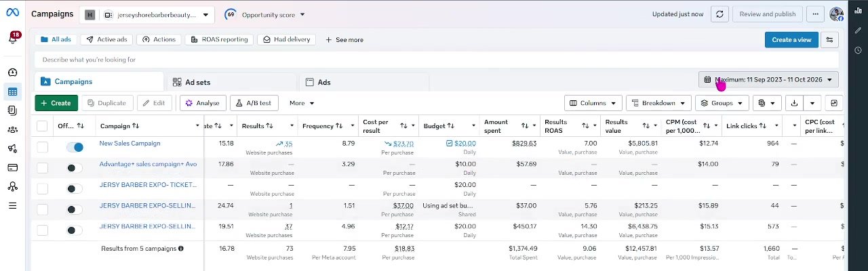The width and height of the screenshot is (868, 271).
Task: Open the edit pencil icon in right rail
Action: pos(858,30)
